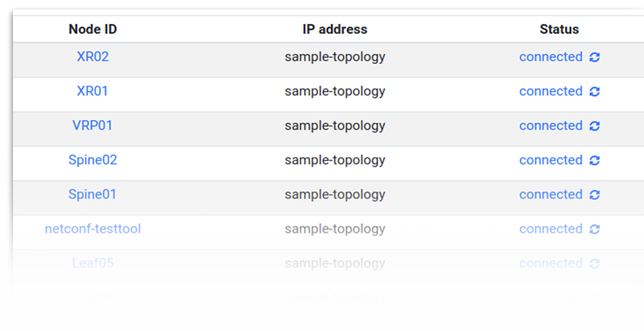Refresh the XR01 connection status icon
The image size is (644, 331).
pyautogui.click(x=594, y=92)
